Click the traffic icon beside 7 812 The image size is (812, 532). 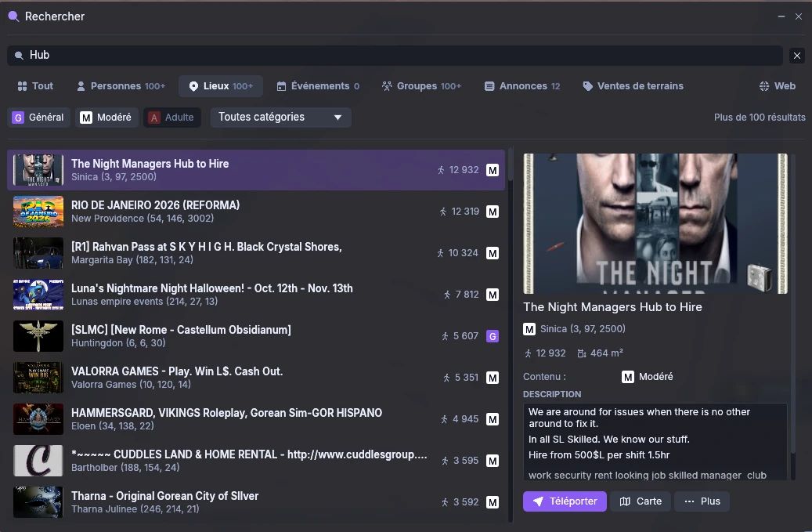point(447,295)
